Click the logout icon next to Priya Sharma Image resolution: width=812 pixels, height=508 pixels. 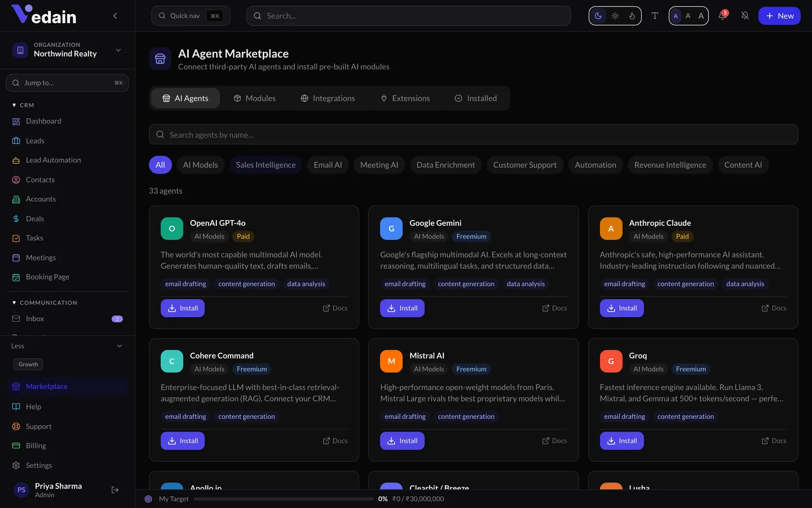(x=115, y=490)
